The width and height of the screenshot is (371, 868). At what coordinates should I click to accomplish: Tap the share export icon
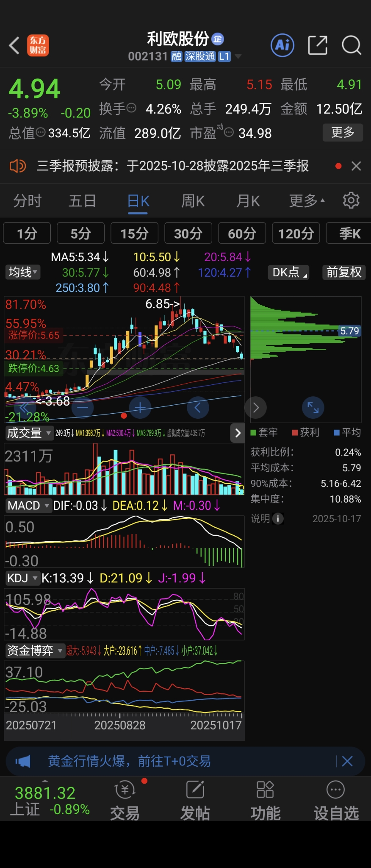pyautogui.click(x=318, y=45)
